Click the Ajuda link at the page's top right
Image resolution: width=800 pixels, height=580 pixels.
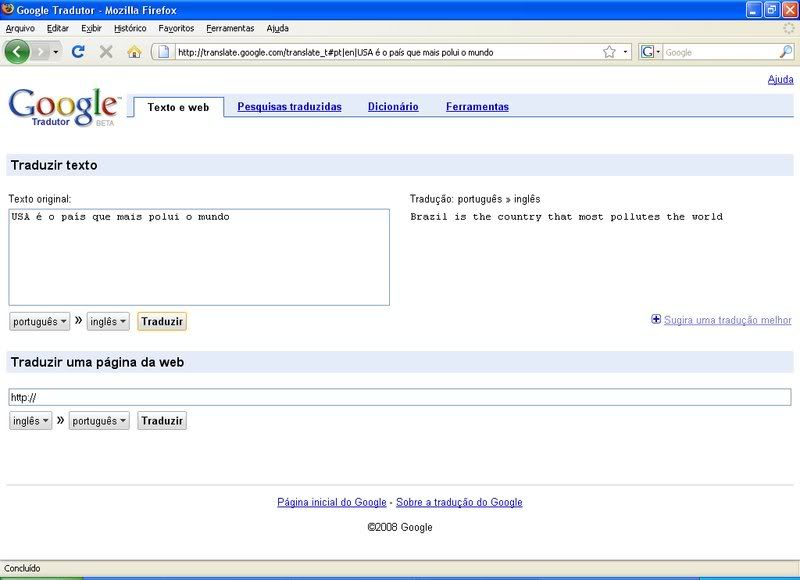click(x=781, y=80)
